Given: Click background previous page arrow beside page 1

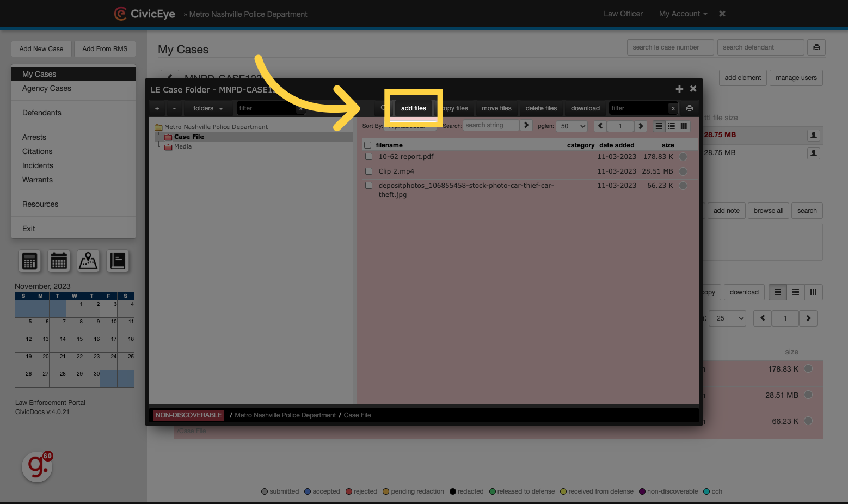Looking at the screenshot, I should coord(763,318).
